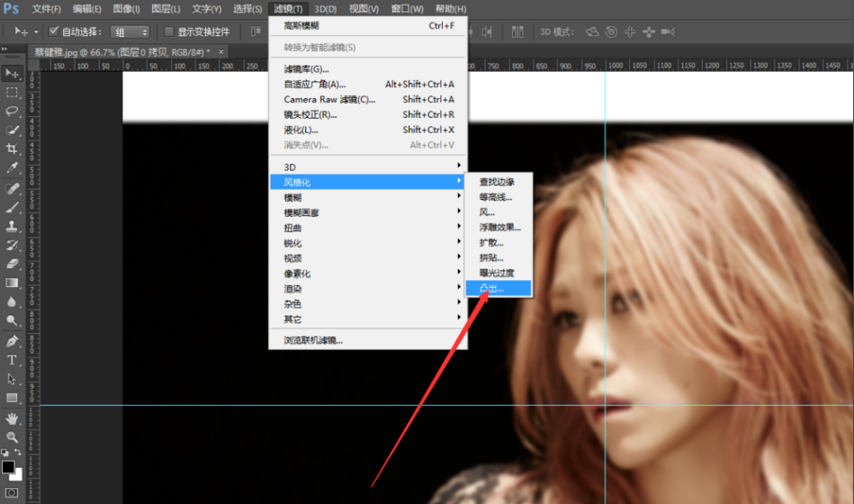The image size is (854, 504).
Task: Select the Lasso tool
Action: pos(12,112)
